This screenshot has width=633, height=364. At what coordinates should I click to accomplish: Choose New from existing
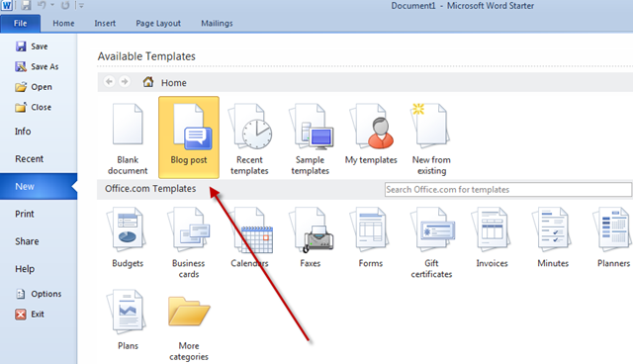point(431,138)
